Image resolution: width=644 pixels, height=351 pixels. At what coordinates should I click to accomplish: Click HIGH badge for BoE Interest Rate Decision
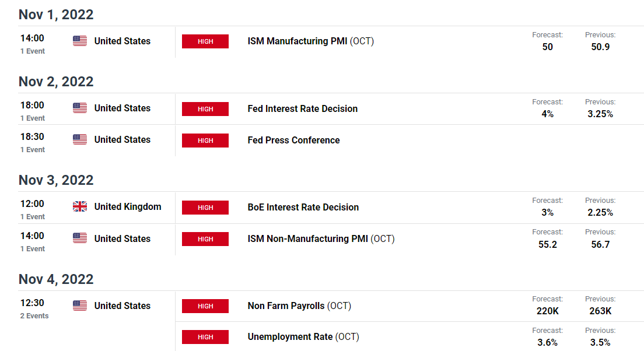pos(205,208)
